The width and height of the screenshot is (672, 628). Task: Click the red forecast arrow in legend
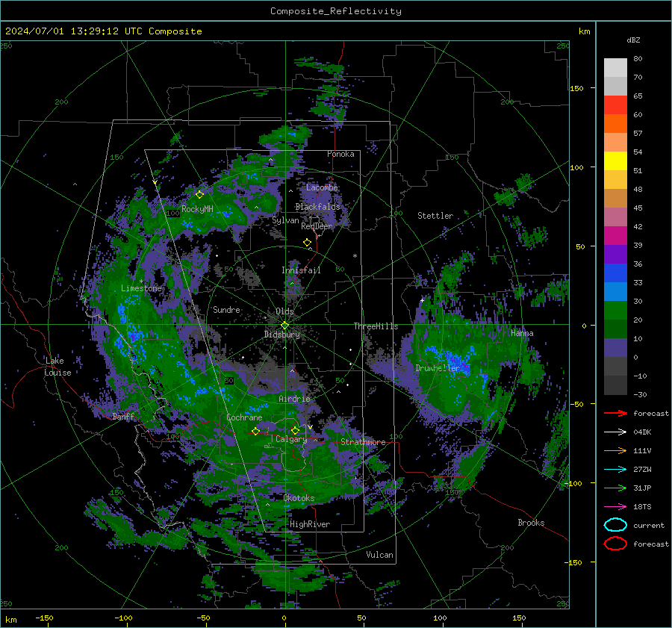click(615, 413)
